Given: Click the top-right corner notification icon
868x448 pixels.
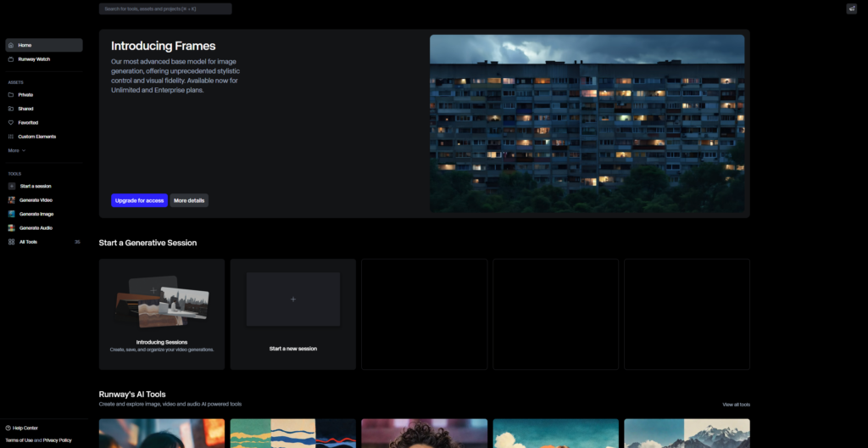Looking at the screenshot, I should [851, 8].
